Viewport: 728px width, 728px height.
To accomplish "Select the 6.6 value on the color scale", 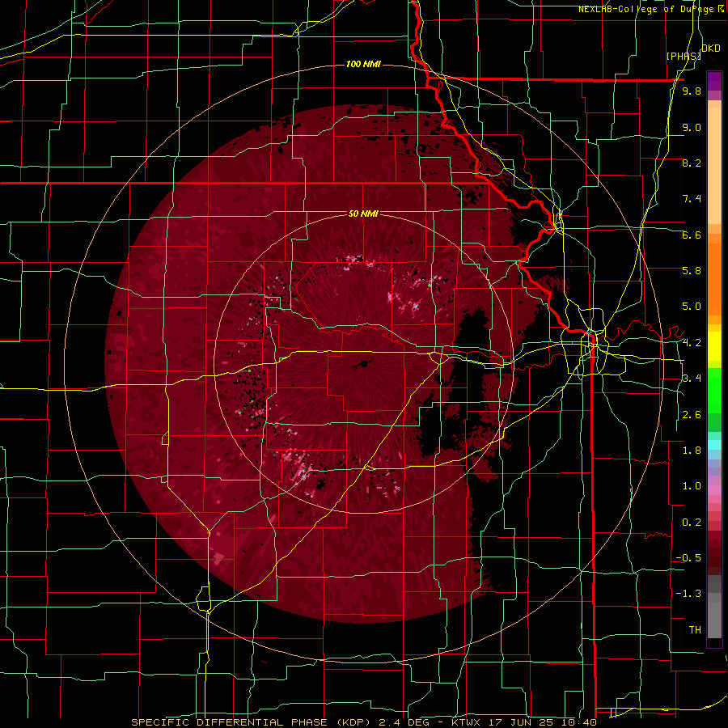I will 692,235.
